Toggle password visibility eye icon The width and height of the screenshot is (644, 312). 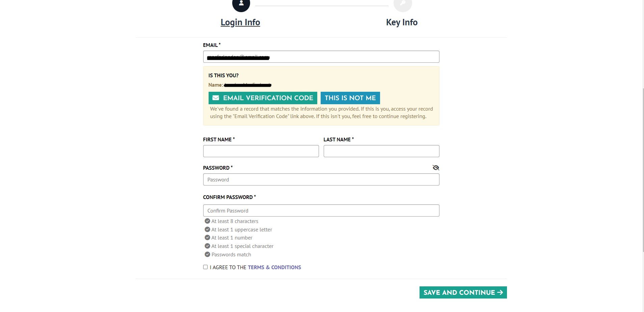pyautogui.click(x=436, y=168)
